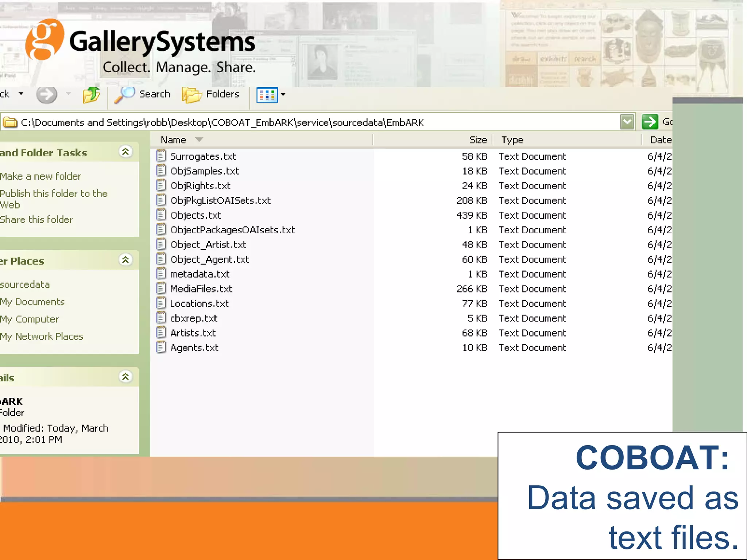Image resolution: width=747 pixels, height=560 pixels.
Task: Click the ObjSamples.txt file name
Action: click(x=205, y=171)
